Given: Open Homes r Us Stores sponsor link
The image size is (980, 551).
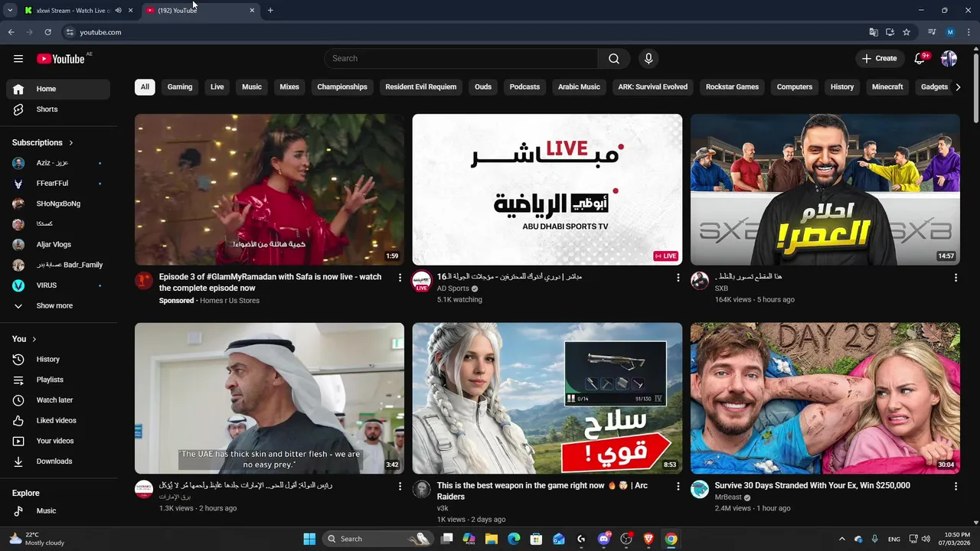Looking at the screenshot, I should 230,301.
